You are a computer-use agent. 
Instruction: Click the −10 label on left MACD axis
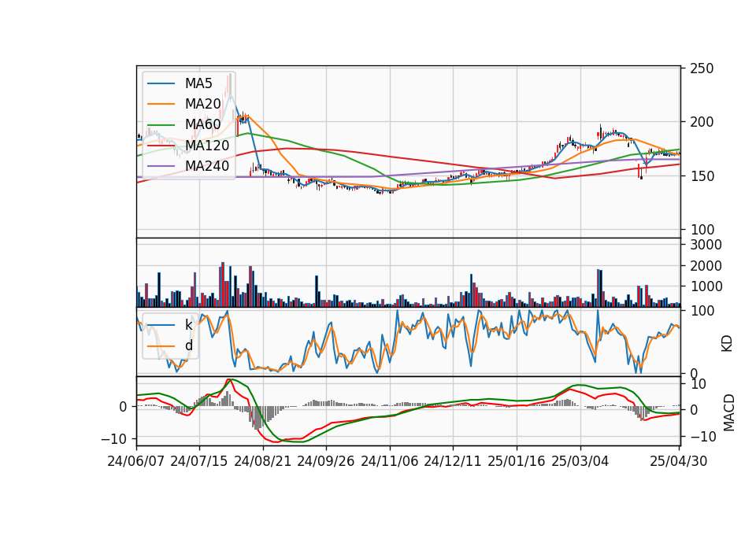[x=113, y=439]
